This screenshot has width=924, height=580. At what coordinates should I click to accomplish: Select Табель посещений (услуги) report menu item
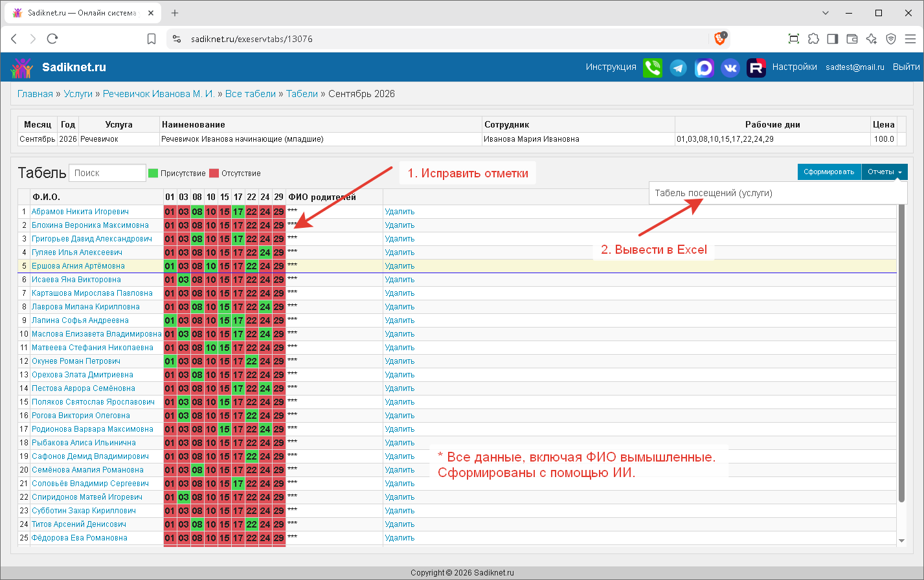(x=714, y=193)
